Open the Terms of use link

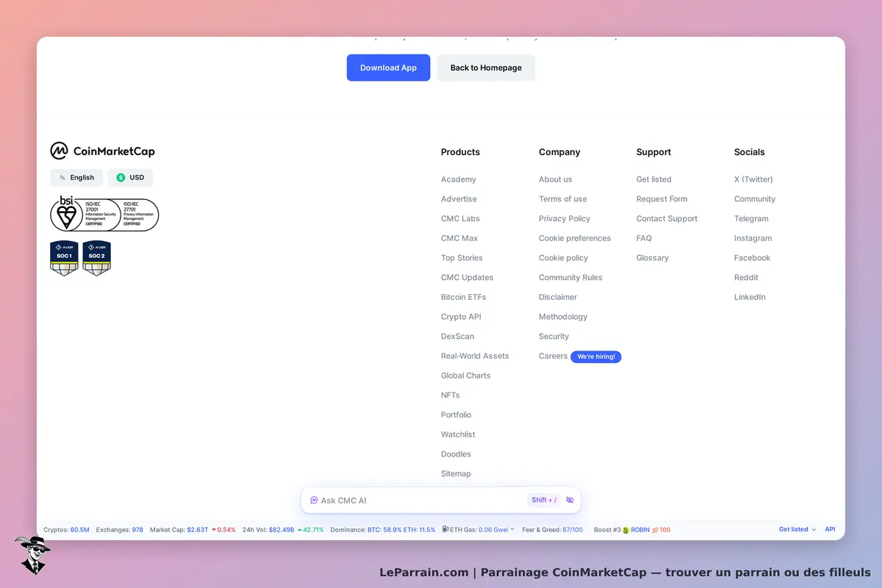click(562, 199)
